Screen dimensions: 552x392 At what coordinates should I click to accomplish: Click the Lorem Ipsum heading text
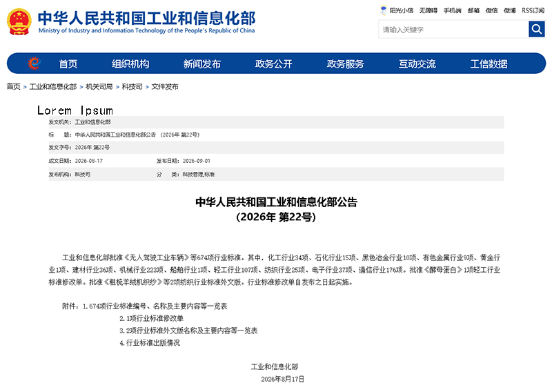click(75, 110)
